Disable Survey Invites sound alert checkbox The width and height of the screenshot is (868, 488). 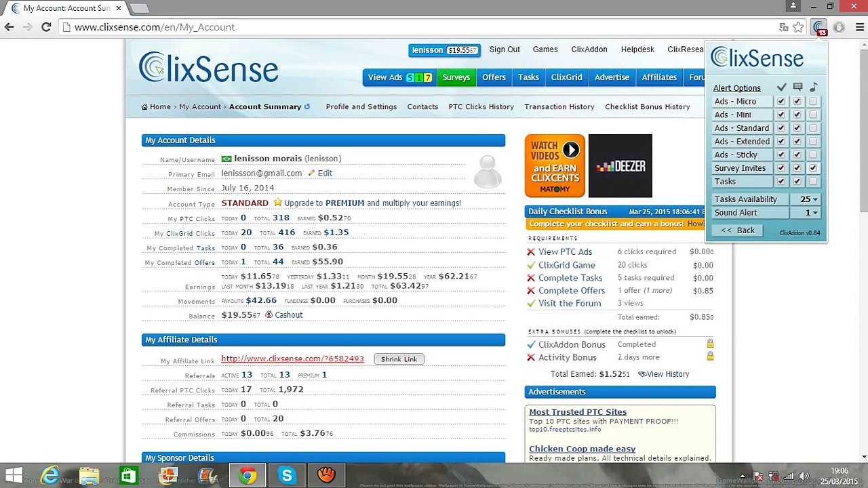pos(813,168)
